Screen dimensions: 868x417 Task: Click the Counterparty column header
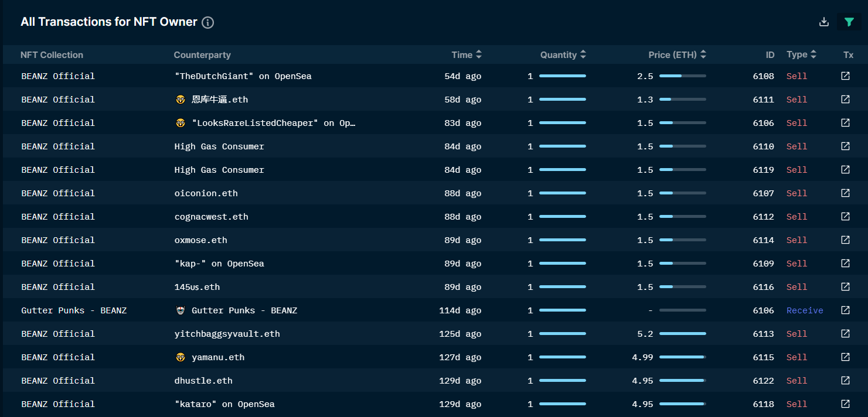(x=202, y=54)
